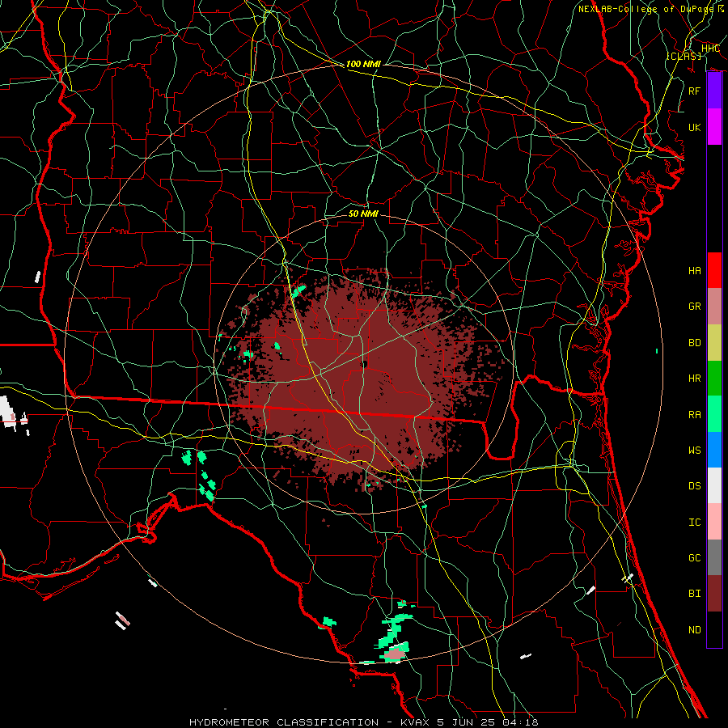
Task: Click the HHC product label
Action: 710,49
